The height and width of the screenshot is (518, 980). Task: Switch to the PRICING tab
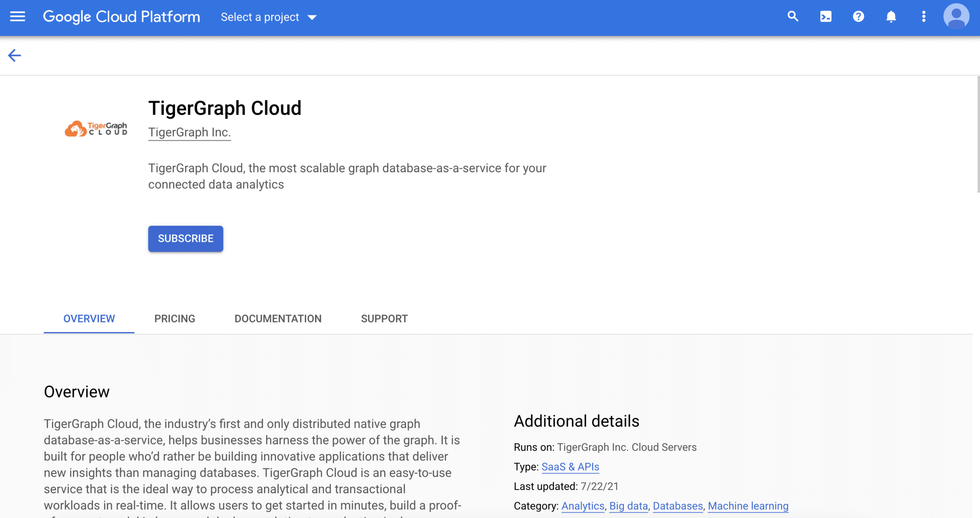[175, 319]
